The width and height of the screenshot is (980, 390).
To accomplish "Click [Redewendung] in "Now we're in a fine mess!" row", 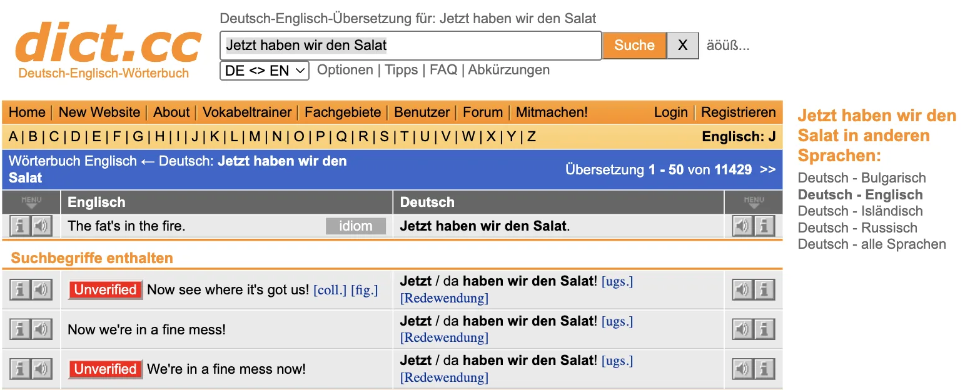I will (x=444, y=337).
